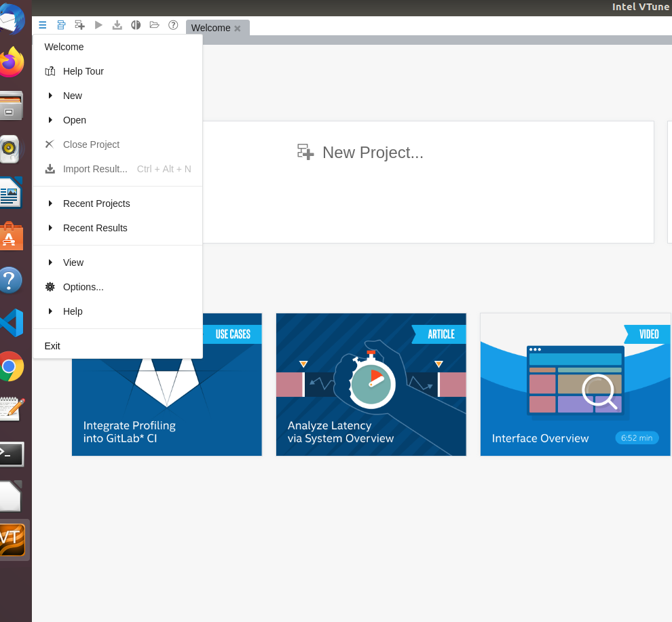Click the New Project... button
Screen dimensions: 672x622
(x=360, y=153)
